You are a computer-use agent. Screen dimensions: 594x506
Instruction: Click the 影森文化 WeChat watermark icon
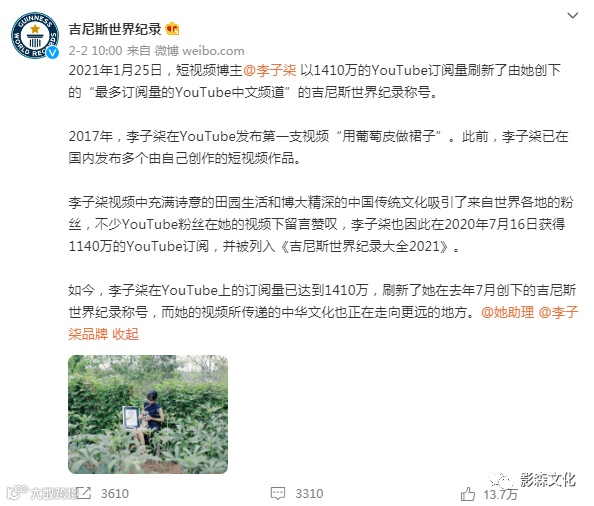point(501,480)
